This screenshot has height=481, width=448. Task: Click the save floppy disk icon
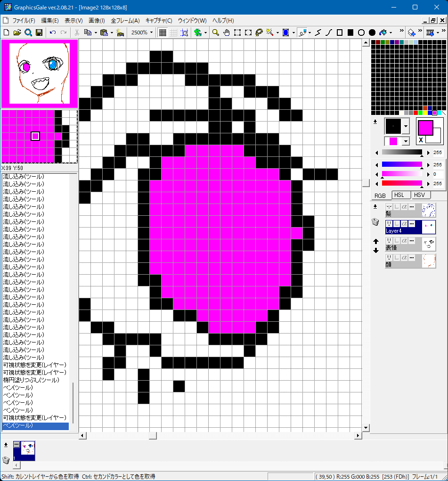tap(39, 33)
